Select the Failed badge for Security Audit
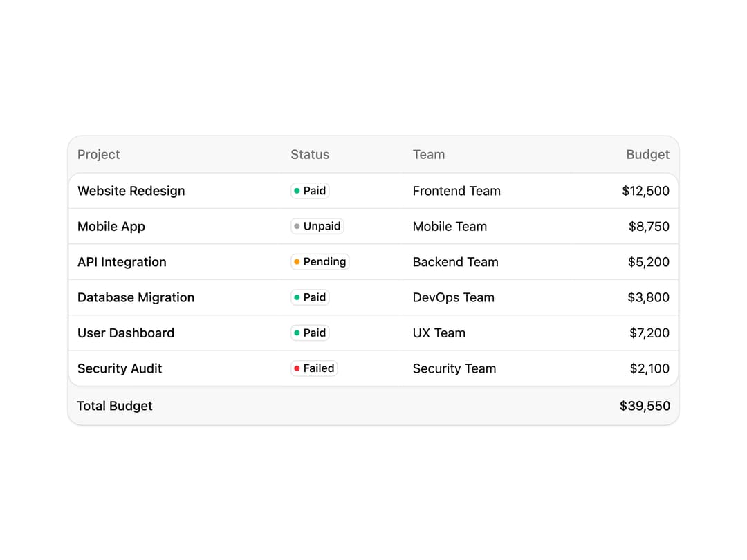 [x=314, y=368]
